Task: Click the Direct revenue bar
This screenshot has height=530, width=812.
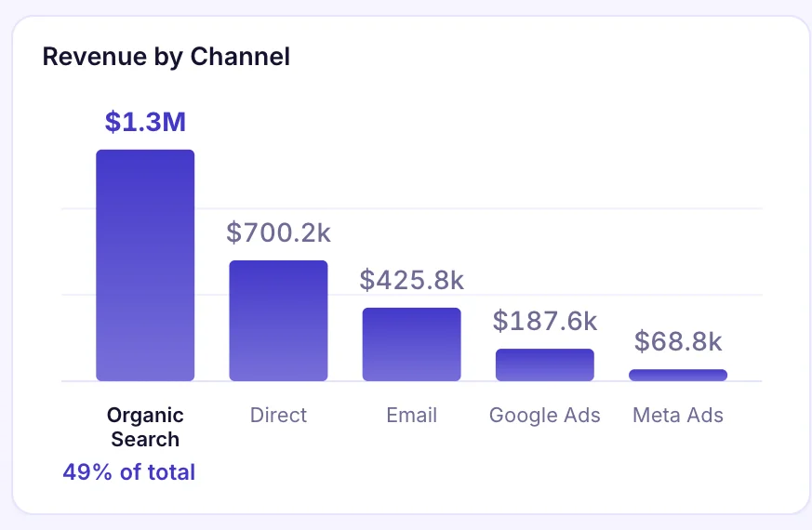Action: [x=279, y=321]
